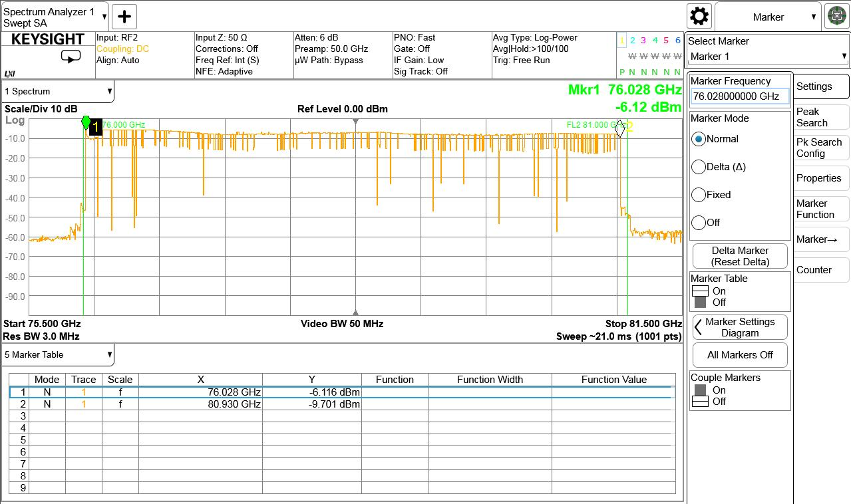Click the marker 2 diamond on trace
The height and width of the screenshot is (504, 851).
click(620, 129)
